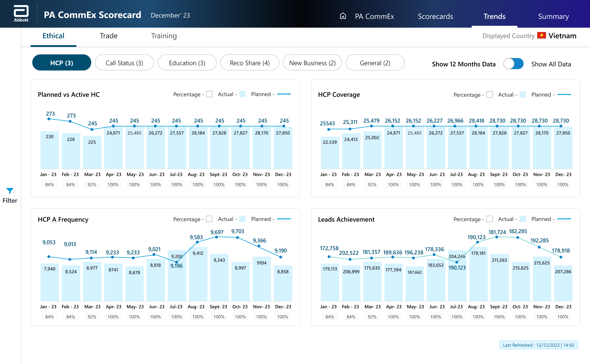Click the Vietnam flag icon
This screenshot has height=364, width=590.
pyautogui.click(x=541, y=36)
